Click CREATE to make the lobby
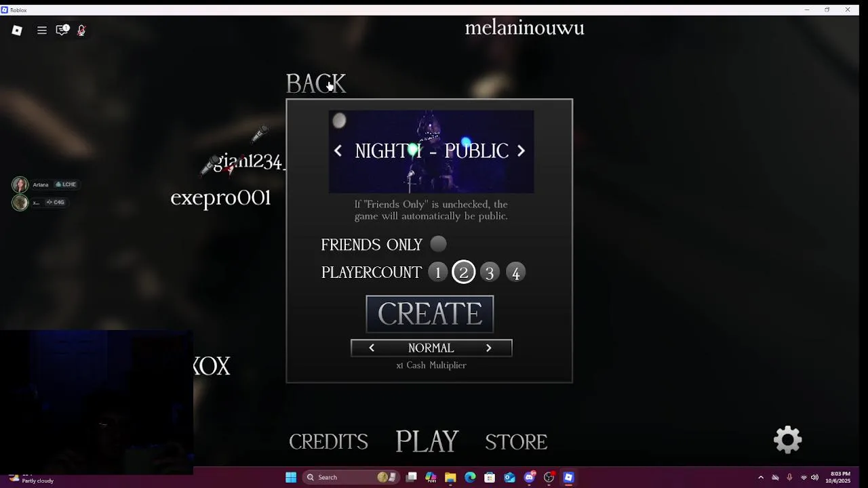 coord(430,314)
